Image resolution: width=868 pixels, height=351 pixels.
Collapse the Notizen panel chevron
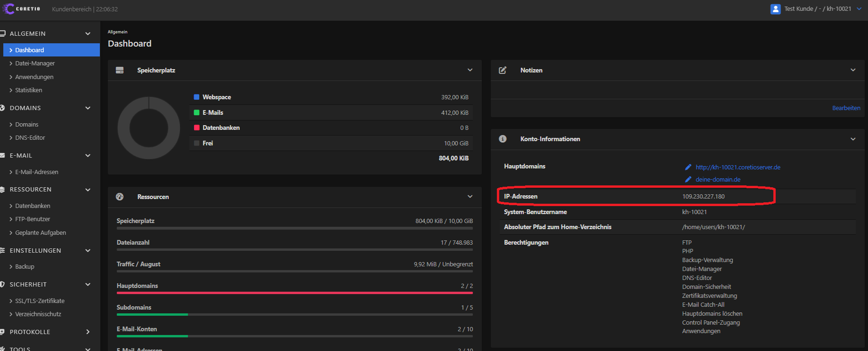click(853, 70)
